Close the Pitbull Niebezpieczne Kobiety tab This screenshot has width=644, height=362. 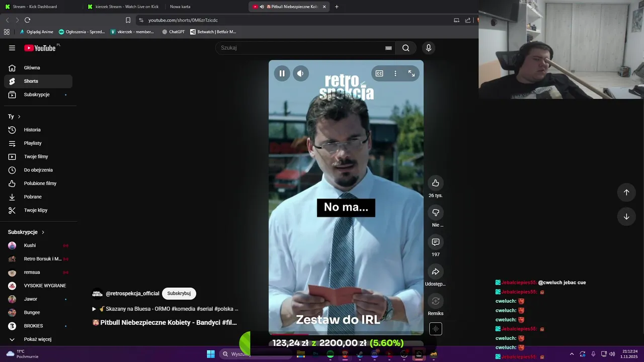click(x=324, y=7)
